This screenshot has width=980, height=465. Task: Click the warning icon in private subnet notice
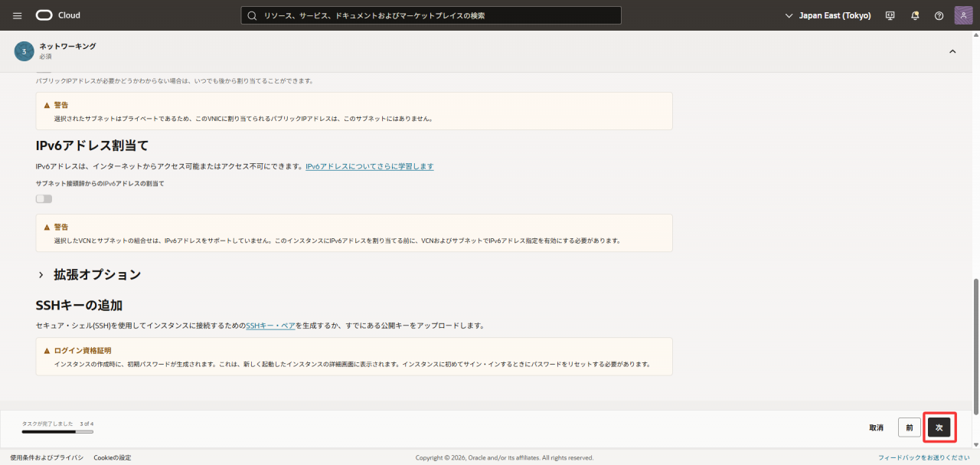47,105
